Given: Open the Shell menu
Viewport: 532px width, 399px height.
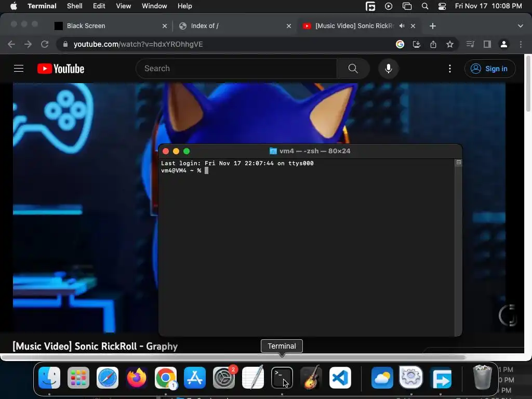Looking at the screenshot, I should click(x=75, y=6).
